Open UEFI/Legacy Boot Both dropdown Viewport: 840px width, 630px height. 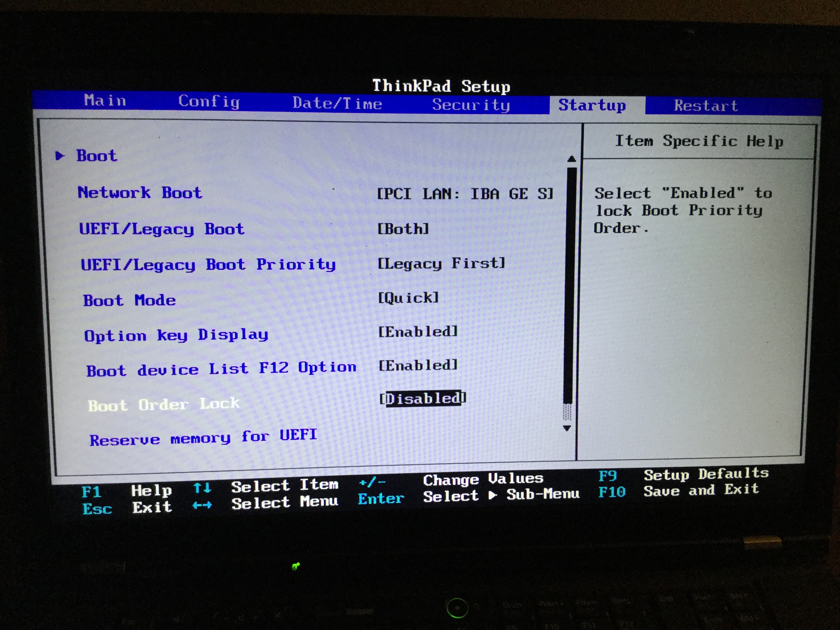pyautogui.click(x=403, y=229)
